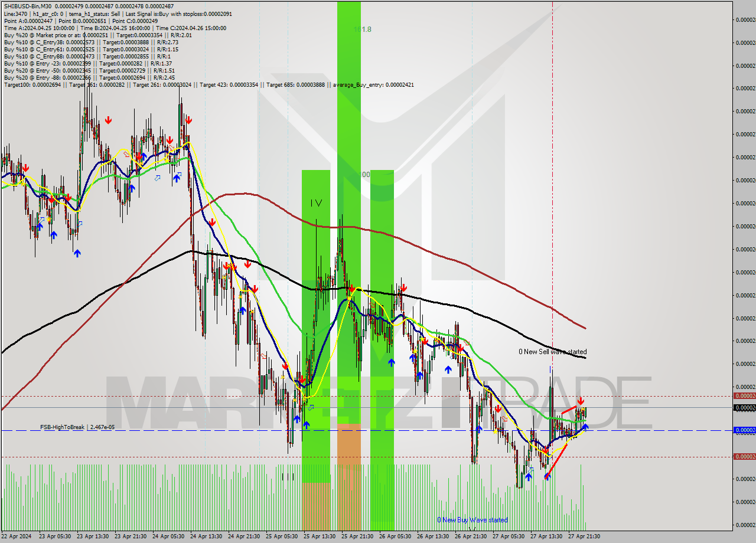Click the '23 Apr 21:30' time label

pyautogui.click(x=131, y=537)
